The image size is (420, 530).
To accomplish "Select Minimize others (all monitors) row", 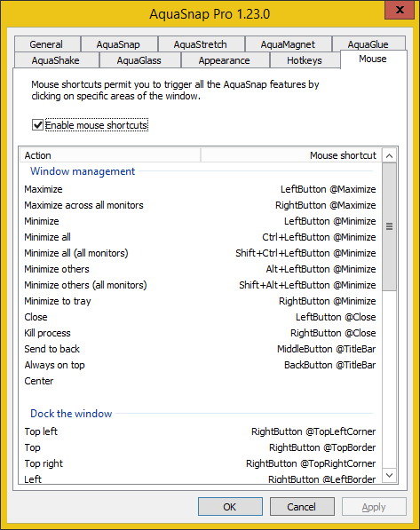I will 200,285.
